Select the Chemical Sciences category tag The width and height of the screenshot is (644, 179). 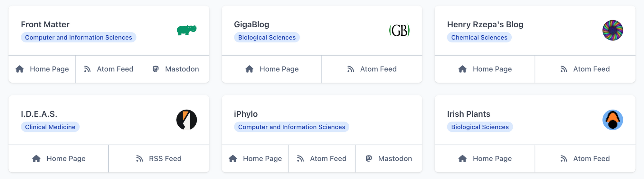tap(479, 37)
